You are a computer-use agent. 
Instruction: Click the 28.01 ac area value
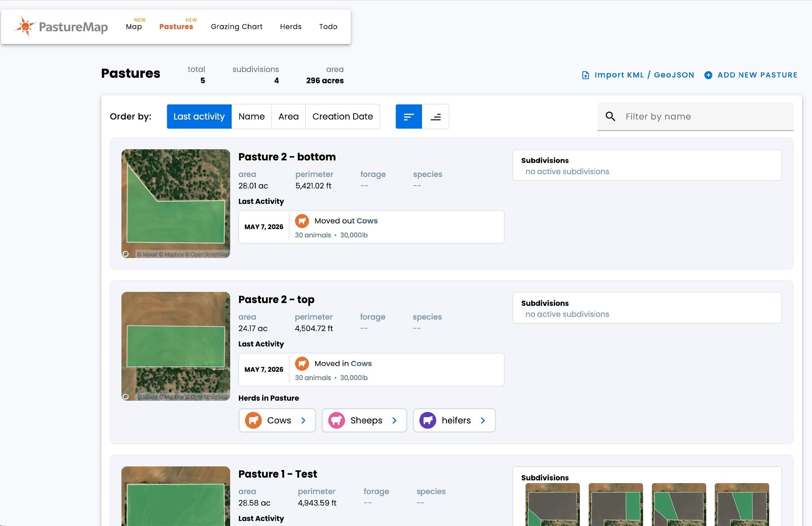tap(253, 186)
